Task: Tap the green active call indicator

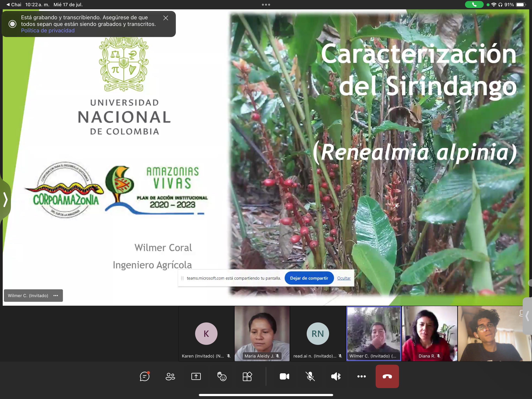Action: [x=474, y=4]
